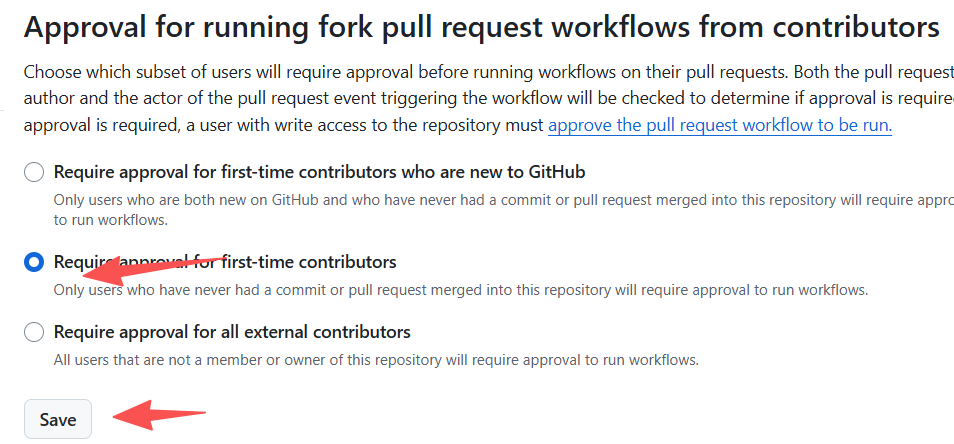Click the red arrow pointing at Save
954x444 pixels.
pyautogui.click(x=160, y=413)
